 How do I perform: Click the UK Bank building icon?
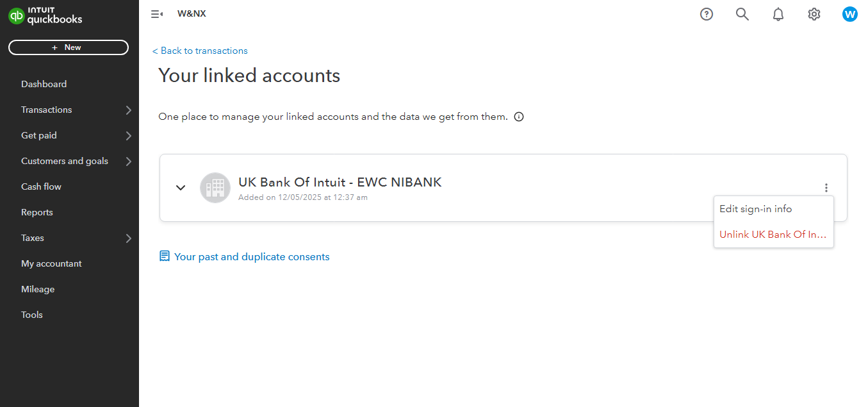215,188
